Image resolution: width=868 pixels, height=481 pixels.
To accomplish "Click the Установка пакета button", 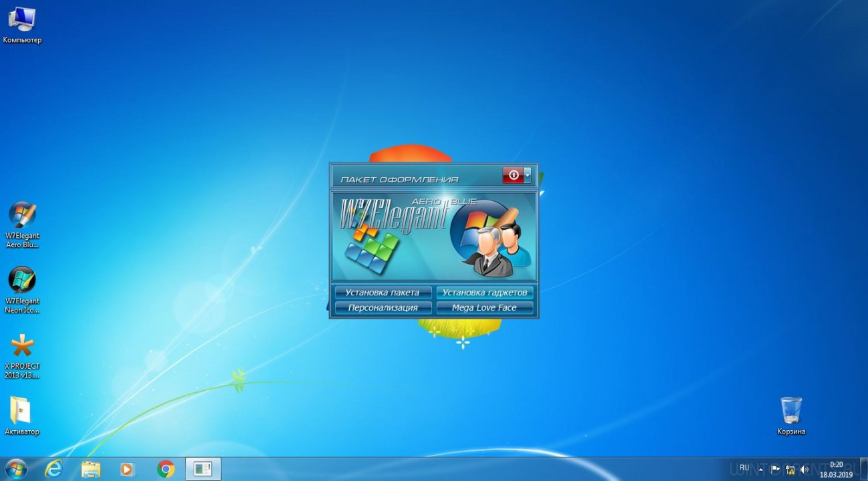I will coord(383,293).
